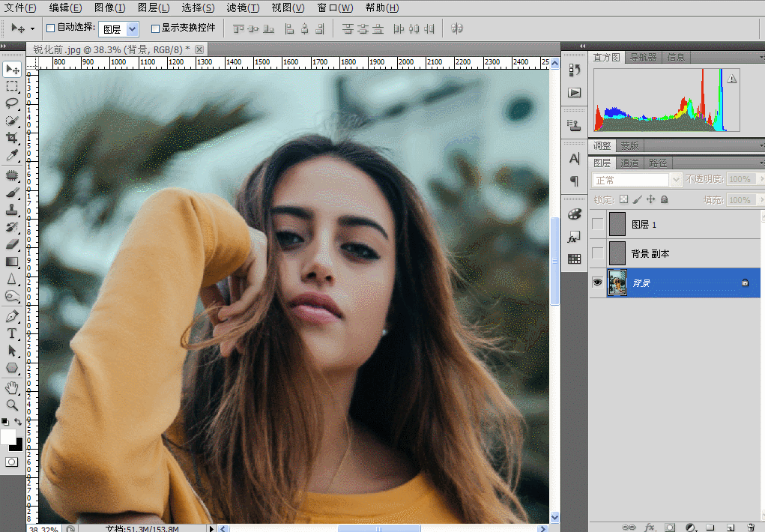Swap foreground and background colors

(x=18, y=422)
